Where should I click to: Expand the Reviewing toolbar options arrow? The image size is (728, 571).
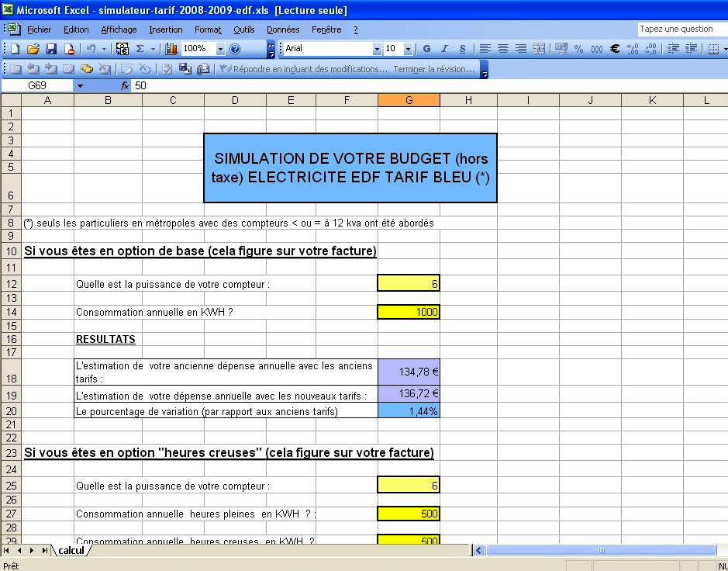(x=484, y=70)
